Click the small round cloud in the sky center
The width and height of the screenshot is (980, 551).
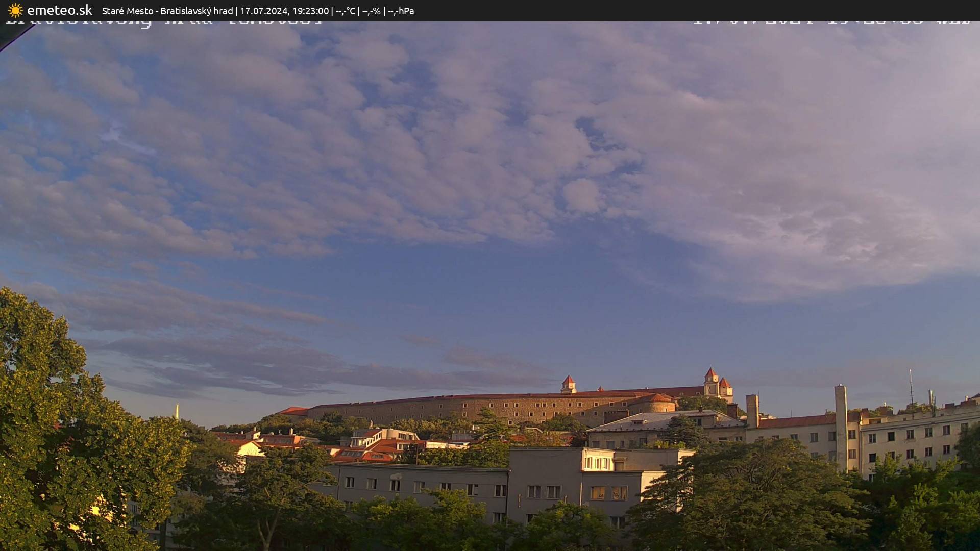point(582,196)
